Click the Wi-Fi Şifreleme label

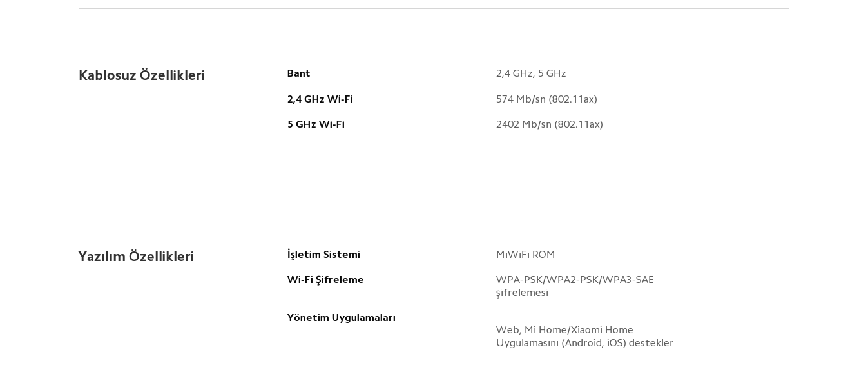(325, 280)
